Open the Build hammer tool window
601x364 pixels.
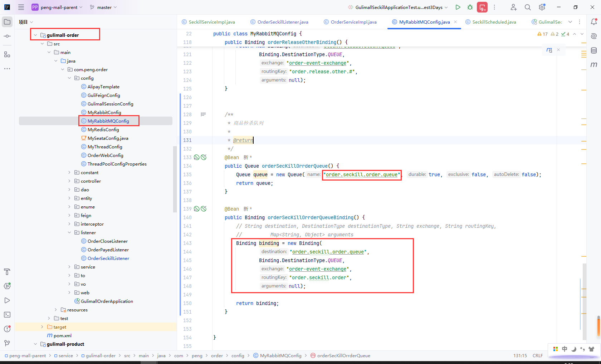(x=7, y=272)
